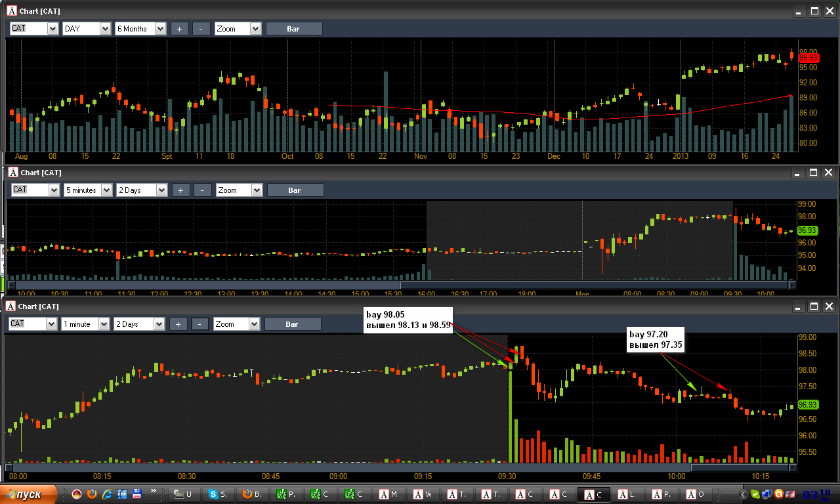Maximize the DAY chart window

815,11
